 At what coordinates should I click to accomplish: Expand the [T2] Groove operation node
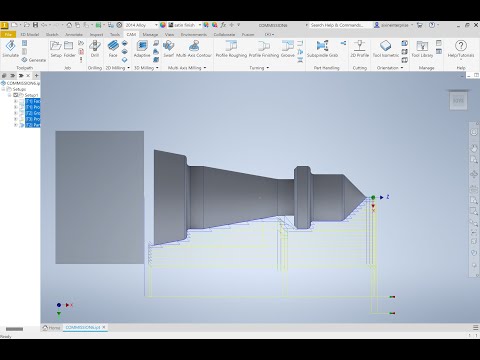[x=15, y=113]
